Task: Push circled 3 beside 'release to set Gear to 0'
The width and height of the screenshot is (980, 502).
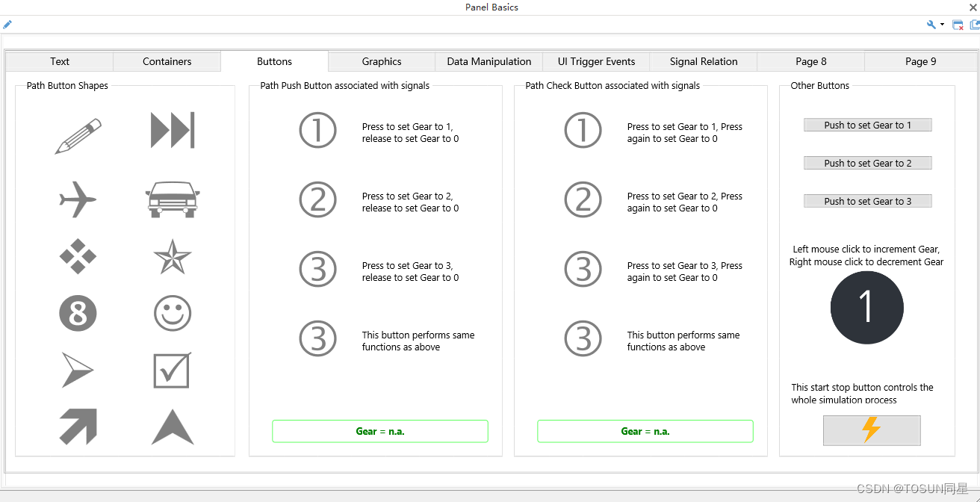Action: pos(318,269)
